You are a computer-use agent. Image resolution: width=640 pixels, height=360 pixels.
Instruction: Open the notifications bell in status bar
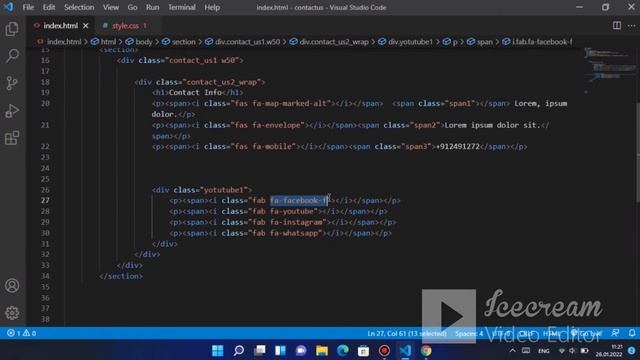coord(632,333)
